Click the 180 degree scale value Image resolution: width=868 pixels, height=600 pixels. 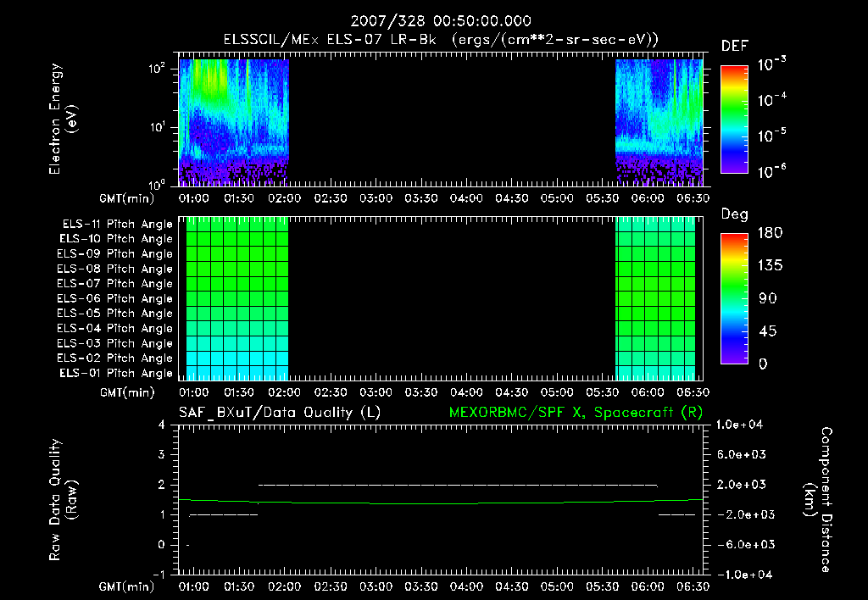pos(770,233)
